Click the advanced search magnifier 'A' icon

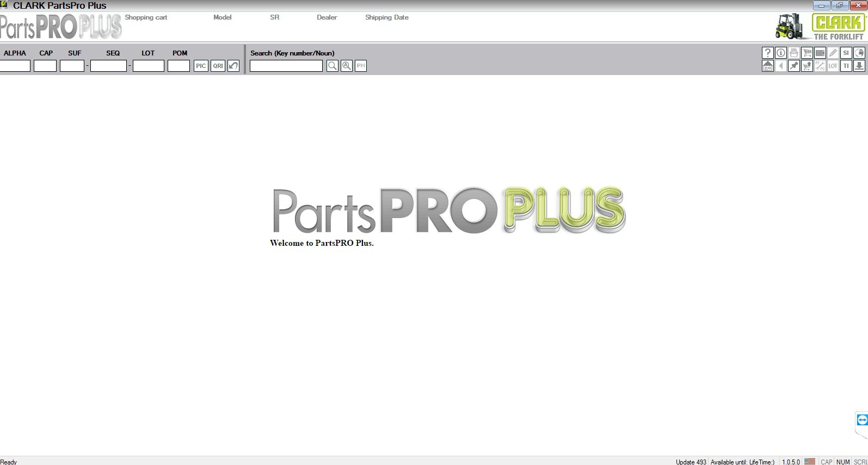[x=346, y=66]
